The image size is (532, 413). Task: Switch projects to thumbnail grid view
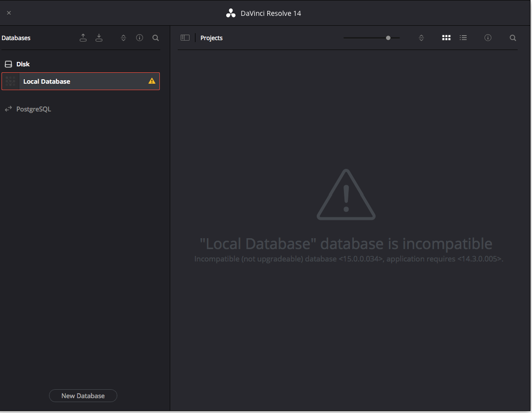(446, 38)
